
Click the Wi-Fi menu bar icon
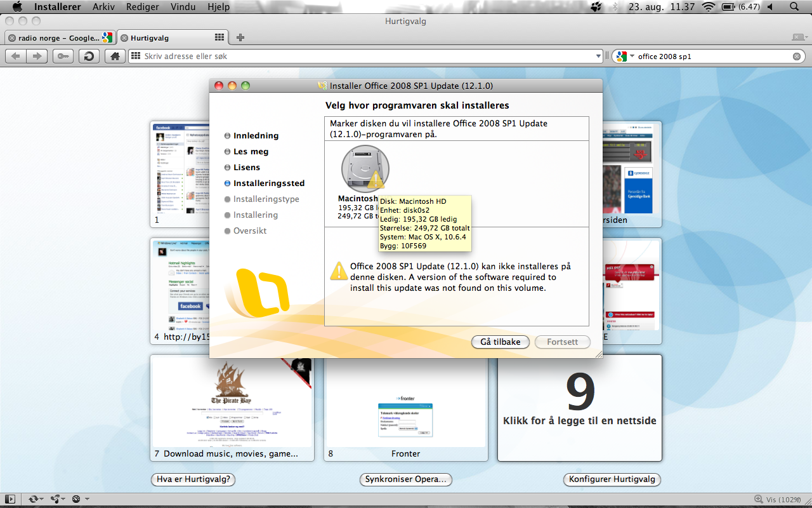click(x=709, y=7)
